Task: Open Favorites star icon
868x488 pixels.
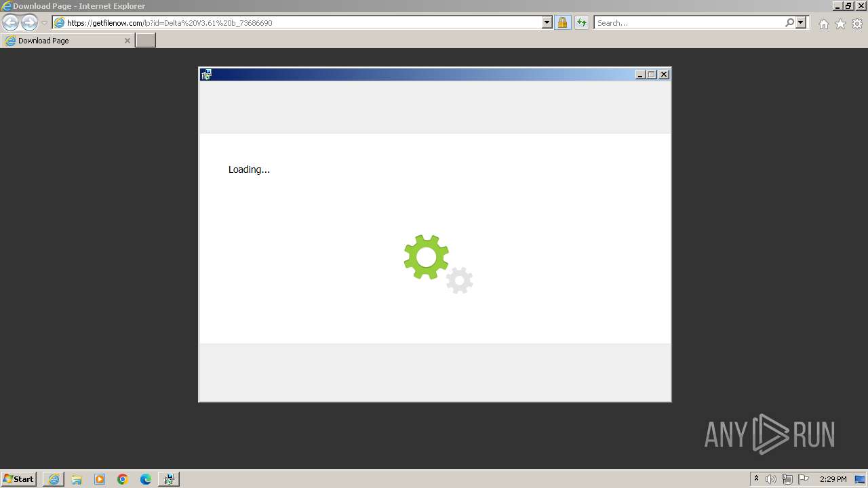Action: click(x=840, y=24)
